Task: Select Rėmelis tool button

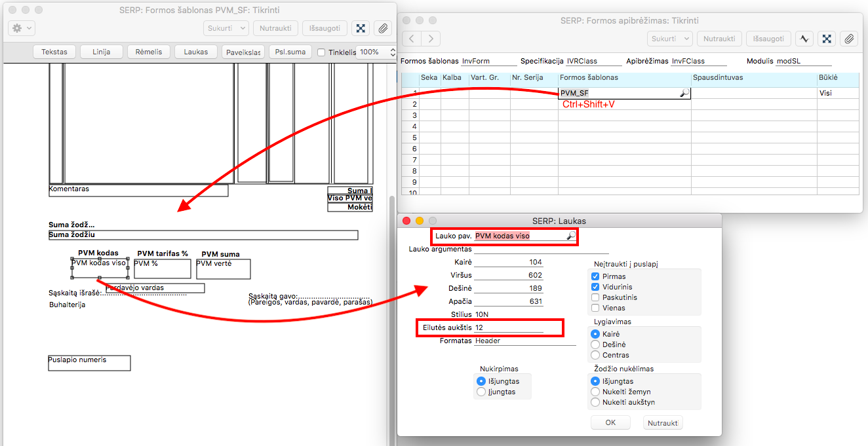Action: coord(149,52)
